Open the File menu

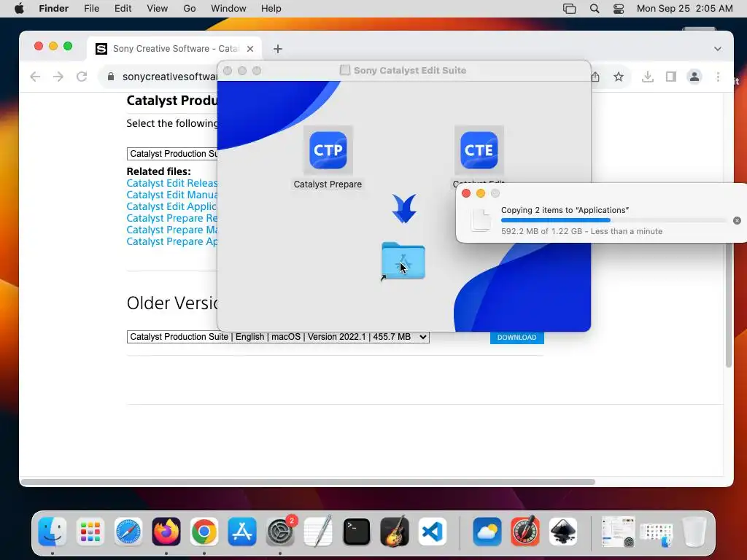coord(91,9)
